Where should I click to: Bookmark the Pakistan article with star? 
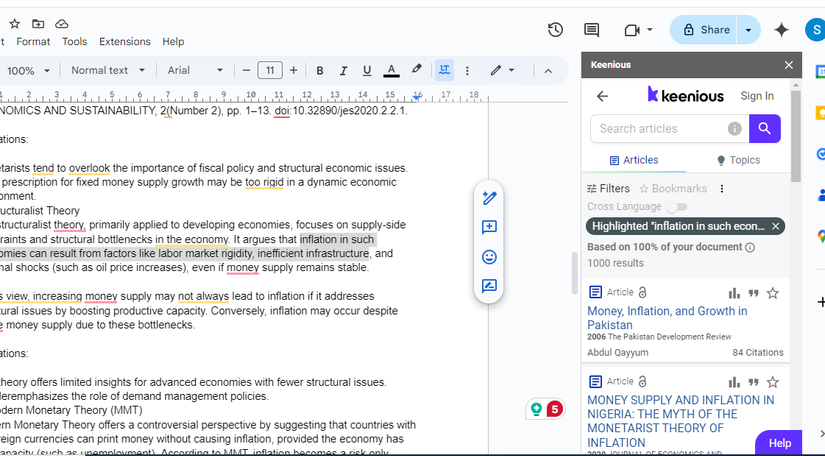click(772, 293)
